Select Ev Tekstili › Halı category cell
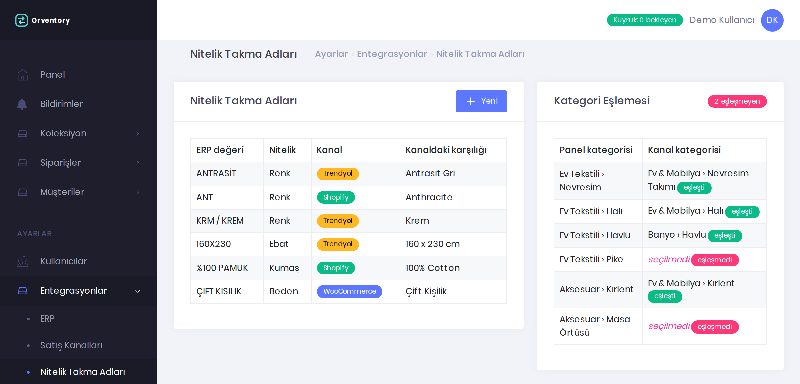The image size is (800, 384). [598, 212]
